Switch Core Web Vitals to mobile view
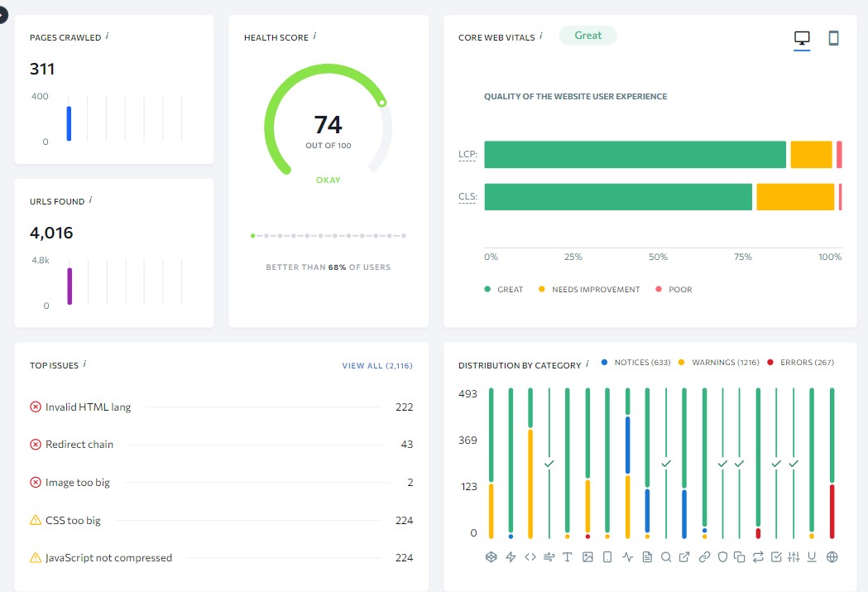 tap(833, 38)
